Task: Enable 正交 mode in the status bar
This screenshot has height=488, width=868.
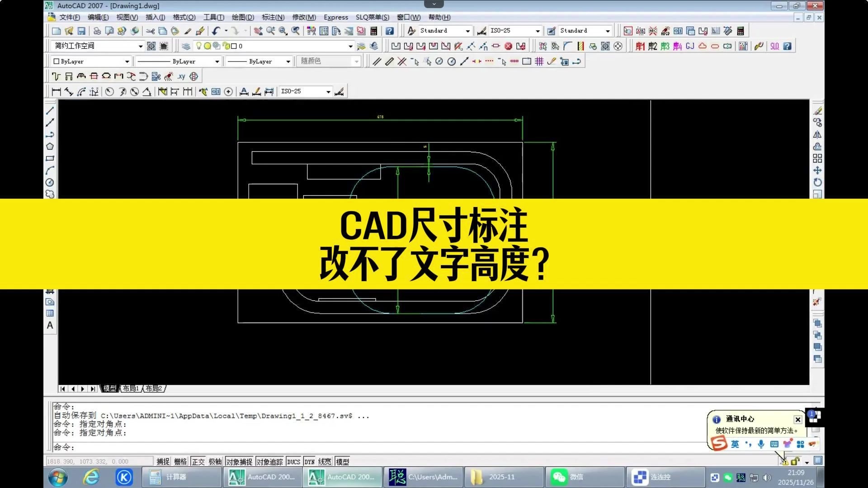Action: click(x=197, y=461)
